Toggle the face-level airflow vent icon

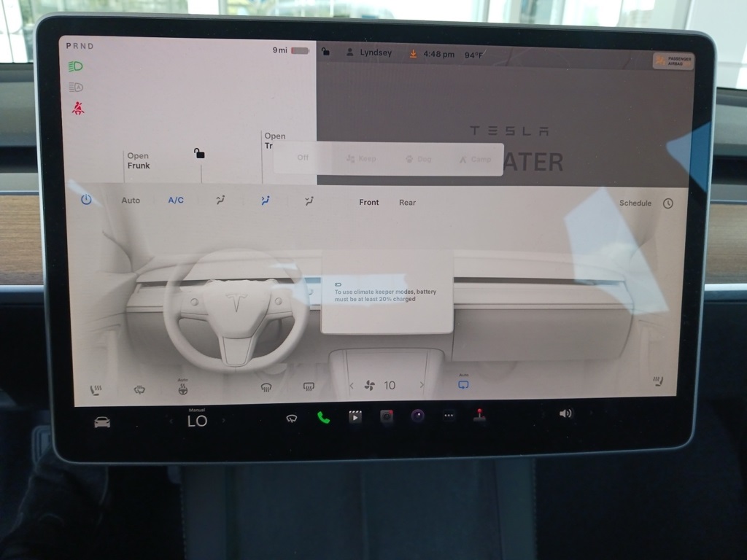point(266,201)
